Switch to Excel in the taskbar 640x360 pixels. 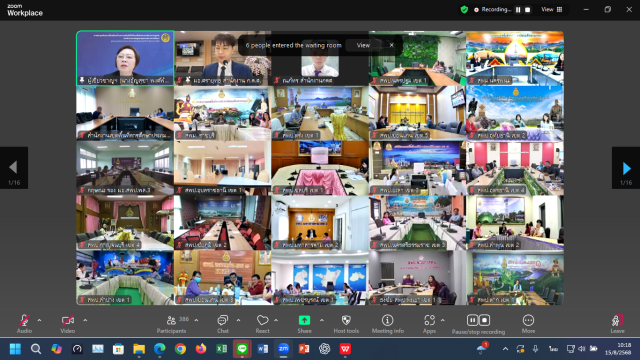221,349
